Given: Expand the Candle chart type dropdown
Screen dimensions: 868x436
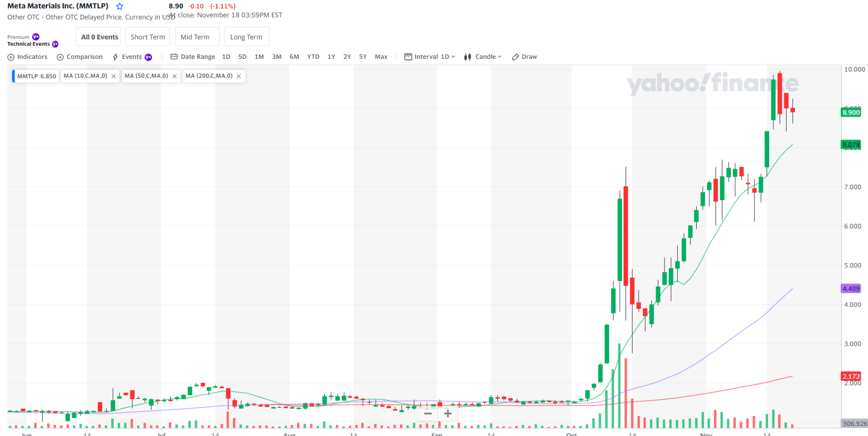Looking at the screenshot, I should tap(483, 57).
